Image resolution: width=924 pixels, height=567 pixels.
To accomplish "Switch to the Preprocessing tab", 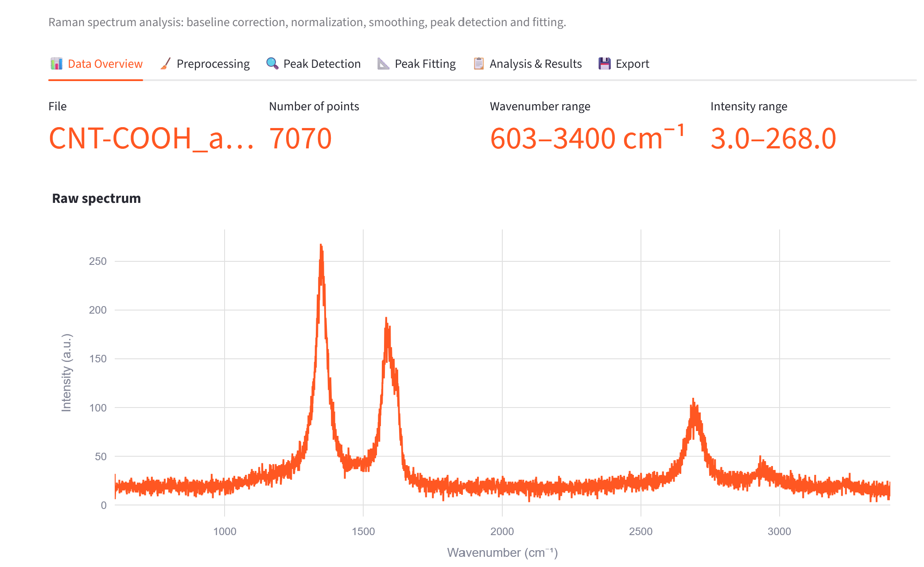I will [205, 64].
